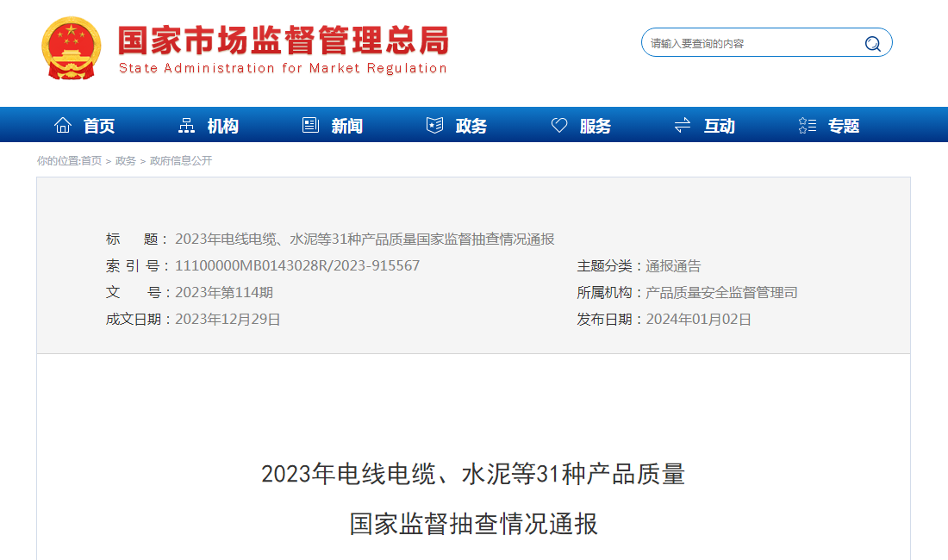Click the heart icon beside 服务
Viewport: 948px width, 560px height.
tap(559, 126)
